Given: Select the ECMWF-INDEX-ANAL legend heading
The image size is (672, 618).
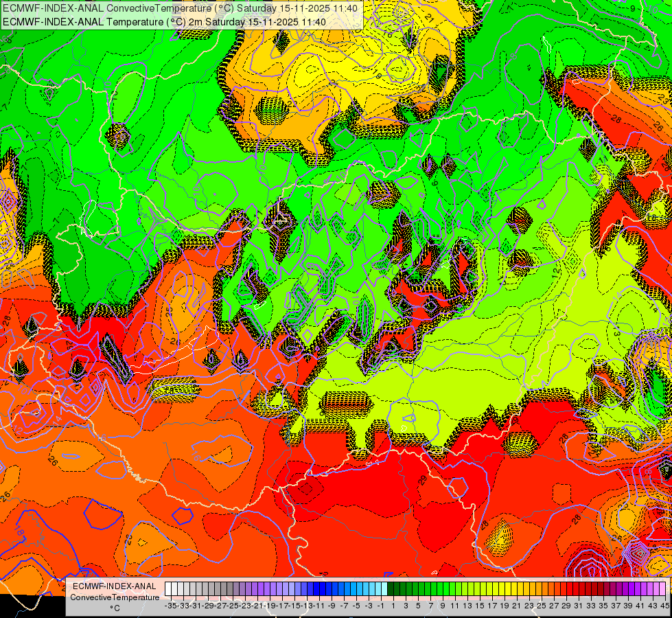Looking at the screenshot, I should click(x=115, y=586).
